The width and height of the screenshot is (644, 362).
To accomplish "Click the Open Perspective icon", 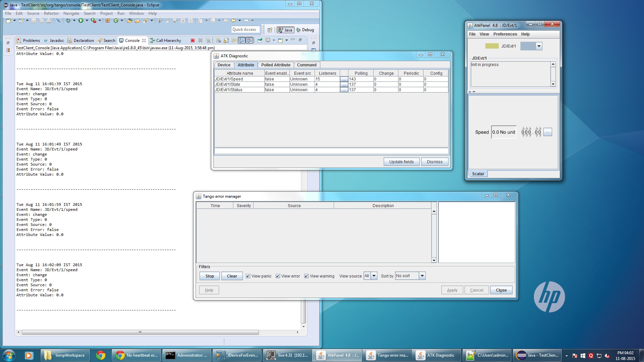I will pos(270,30).
